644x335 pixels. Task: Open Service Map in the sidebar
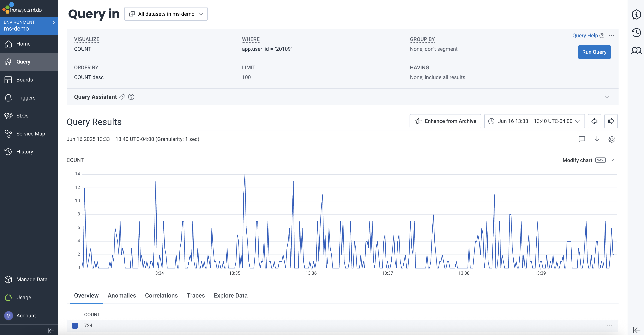point(29,134)
